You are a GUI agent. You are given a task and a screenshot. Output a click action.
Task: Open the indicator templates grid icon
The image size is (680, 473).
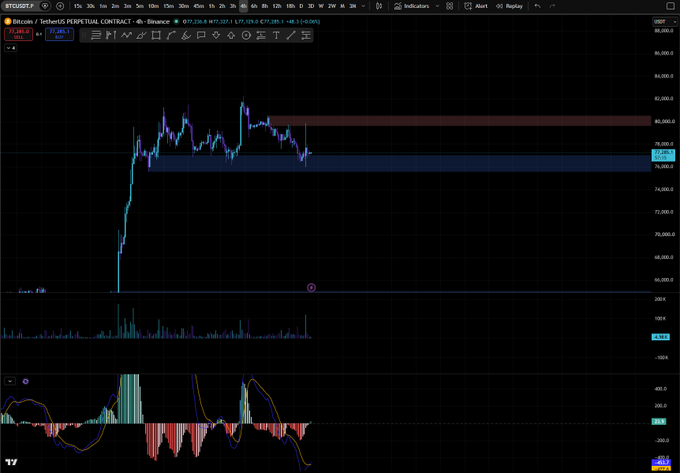click(x=450, y=6)
